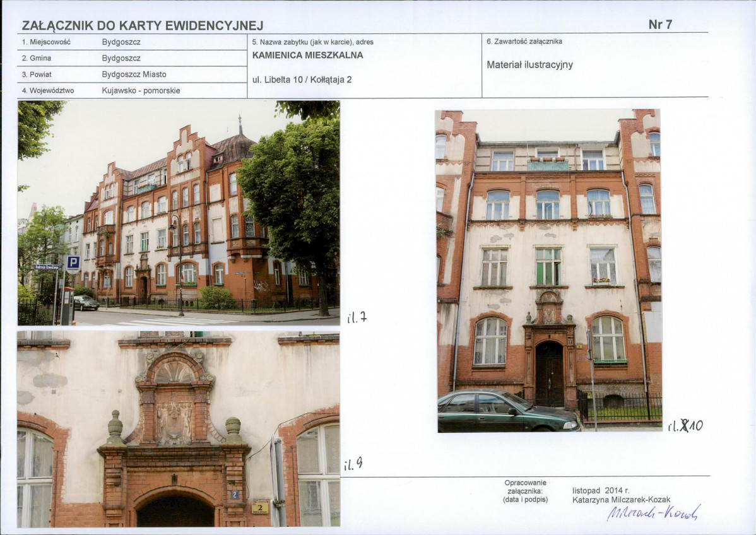Click the date 'listopad 2014 r.'
Viewport: 756px width, 535px height.
[600, 490]
